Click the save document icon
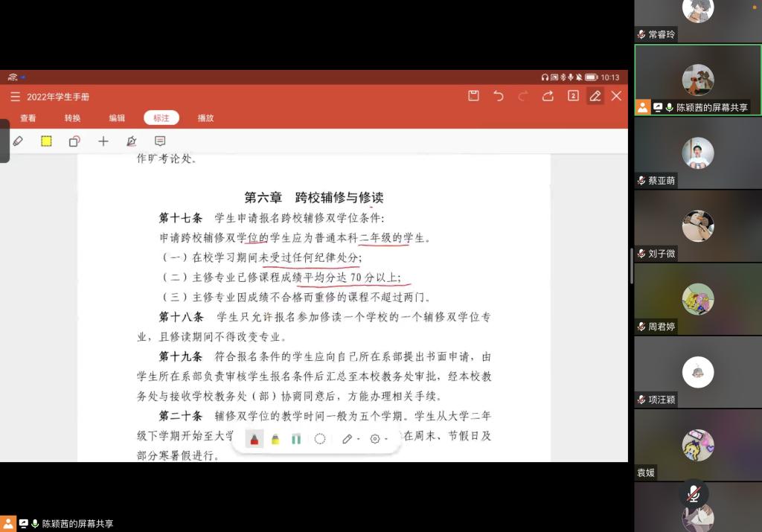This screenshot has width=762, height=532. [473, 96]
